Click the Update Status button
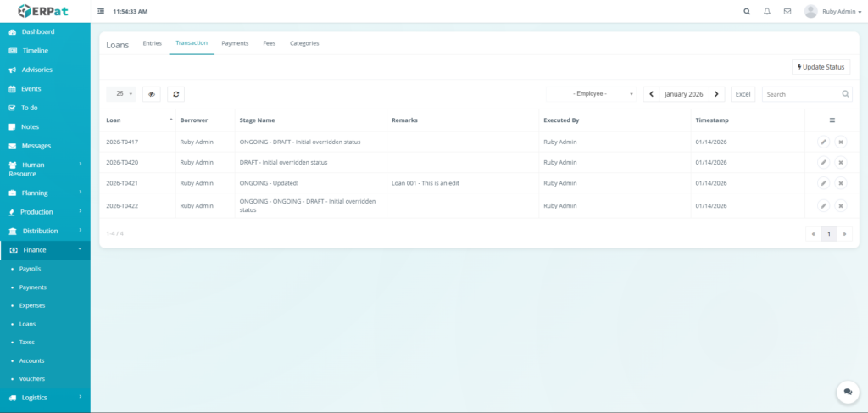 821,67
